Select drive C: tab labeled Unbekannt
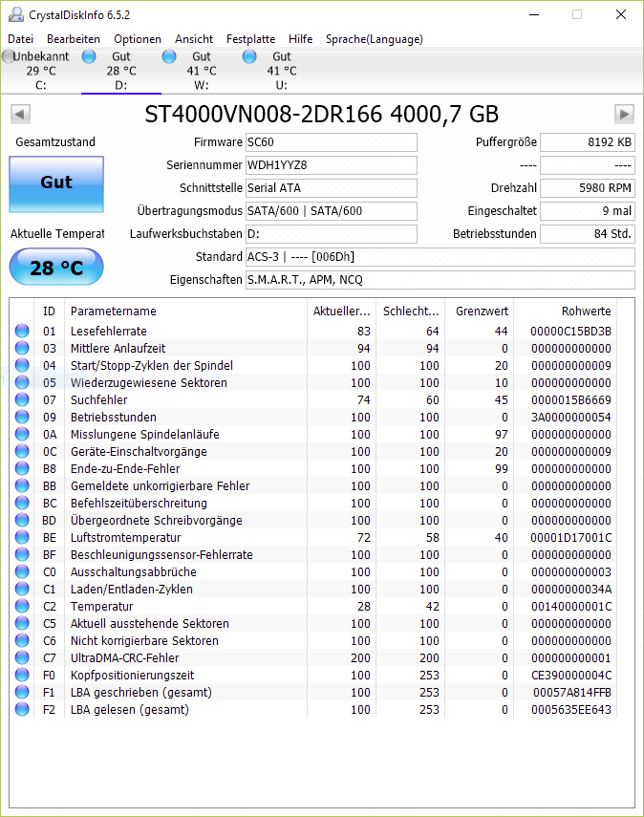644x817 pixels. pyautogui.click(x=41, y=71)
